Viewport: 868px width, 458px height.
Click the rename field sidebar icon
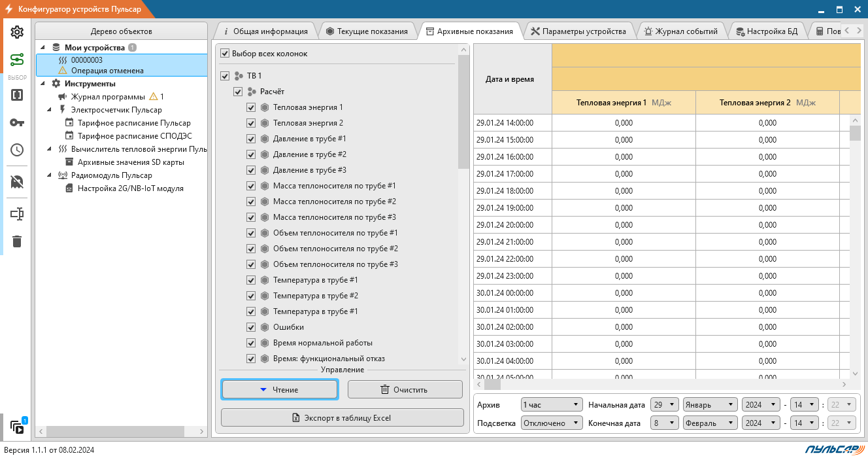(17, 214)
